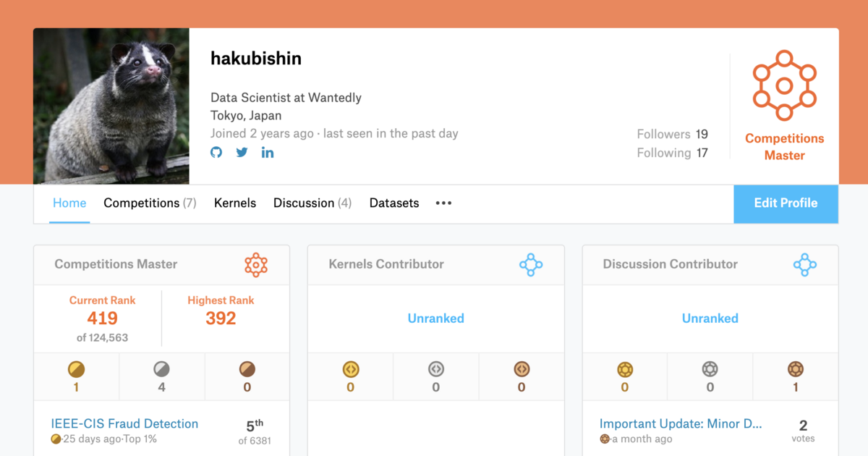Switch to the Competitions tab

pos(150,203)
